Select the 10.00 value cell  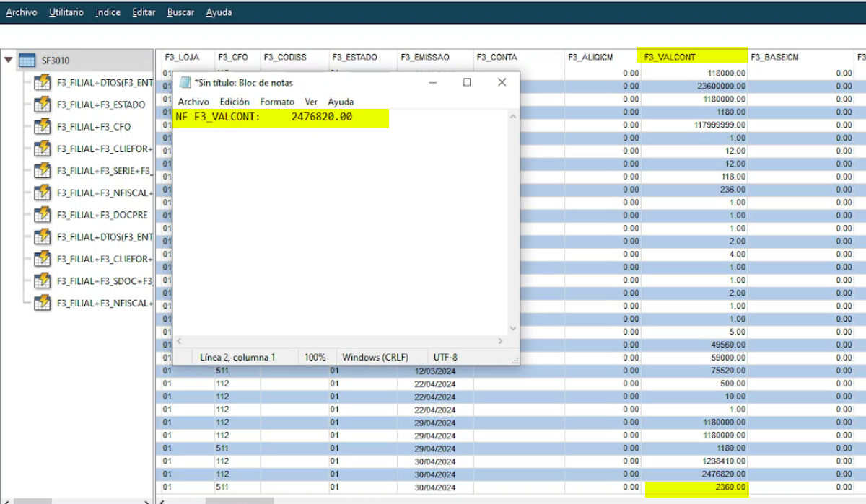click(694, 397)
